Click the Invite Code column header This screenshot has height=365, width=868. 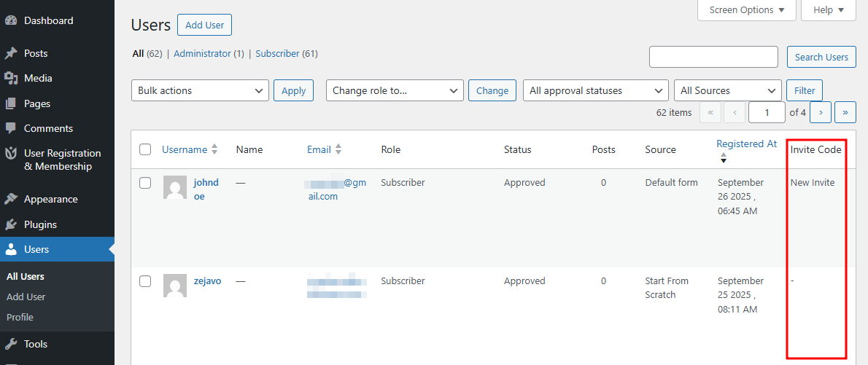pos(815,149)
